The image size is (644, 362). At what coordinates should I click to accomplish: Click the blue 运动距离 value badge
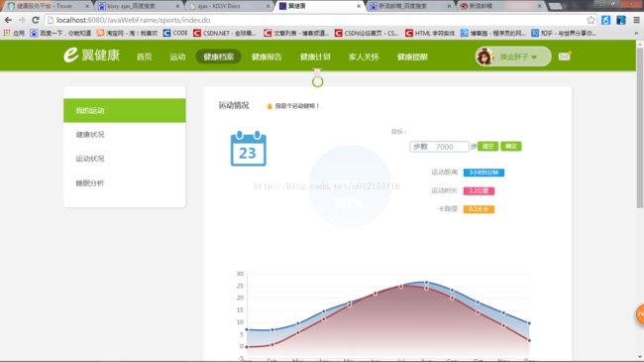(483, 173)
